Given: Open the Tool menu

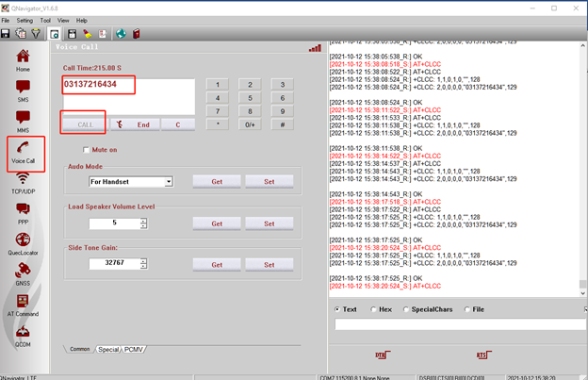Looking at the screenshot, I should (45, 20).
